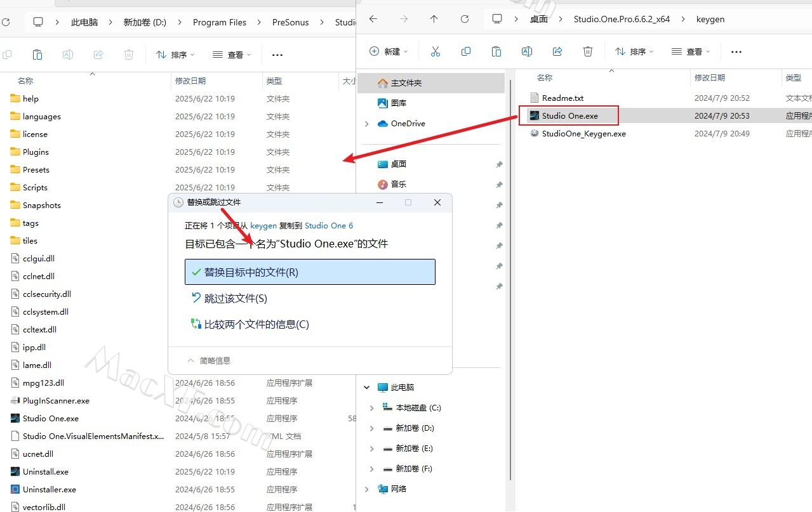
Task: Click the Share icon in PreSonus window toolbar
Action: point(98,55)
